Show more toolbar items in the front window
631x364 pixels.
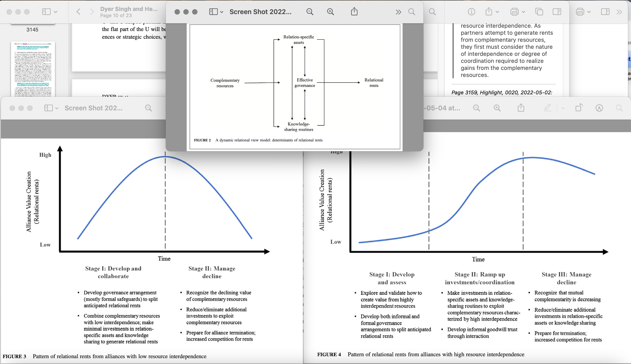point(398,12)
